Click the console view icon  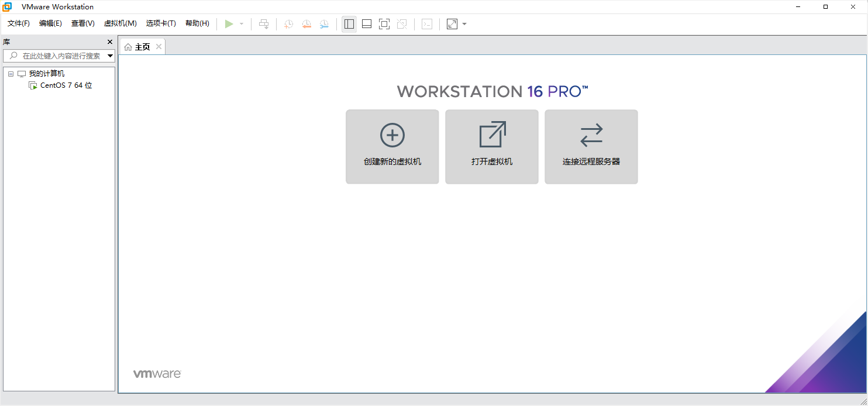(428, 24)
